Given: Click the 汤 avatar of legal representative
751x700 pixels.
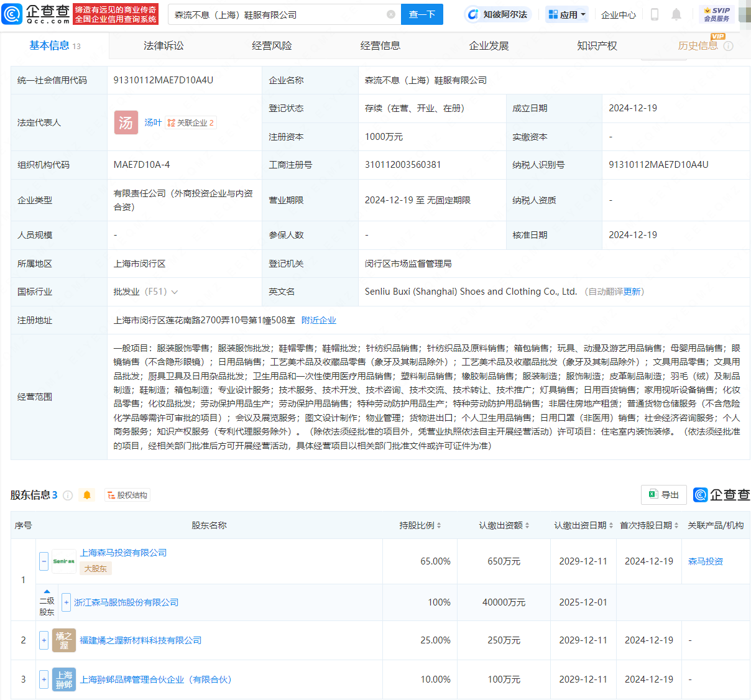Looking at the screenshot, I should pos(126,122).
